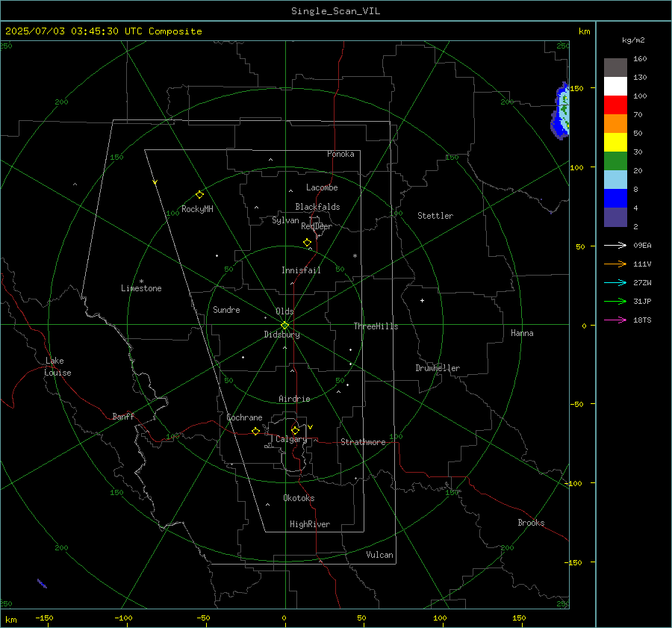672x628 pixels.
Task: Select the yellow 30-50 color swatch
Action: pos(615,143)
